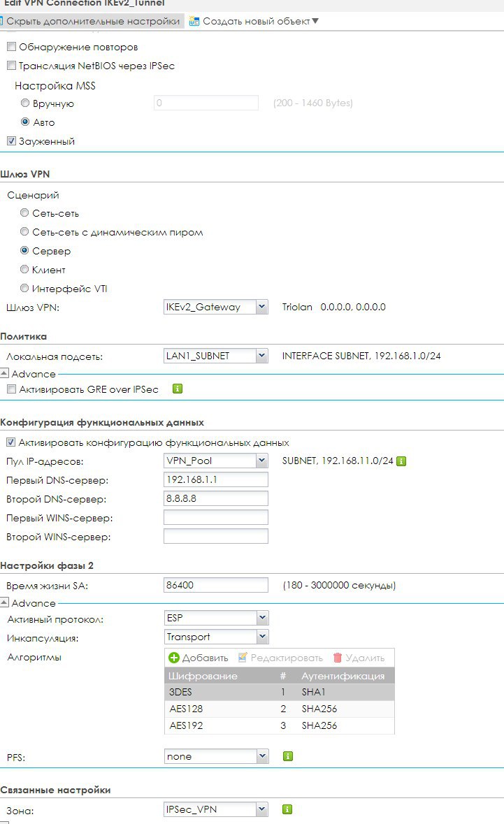Click SHA256 in row 2
This screenshot has width=504, height=824.
pos(319,709)
